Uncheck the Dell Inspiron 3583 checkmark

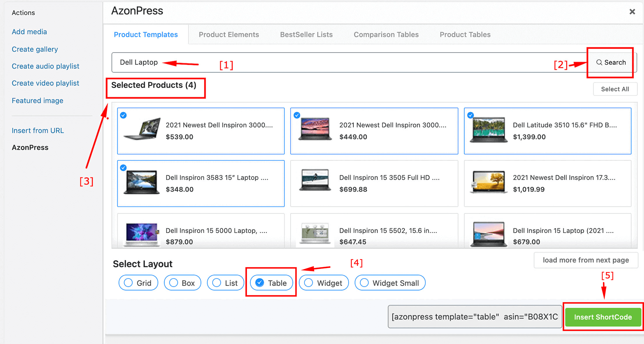click(123, 168)
